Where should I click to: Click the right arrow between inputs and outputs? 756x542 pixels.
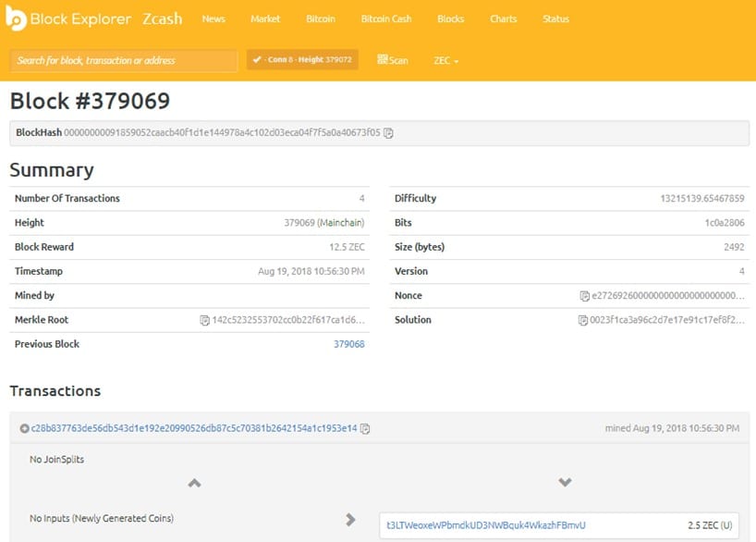(350, 520)
